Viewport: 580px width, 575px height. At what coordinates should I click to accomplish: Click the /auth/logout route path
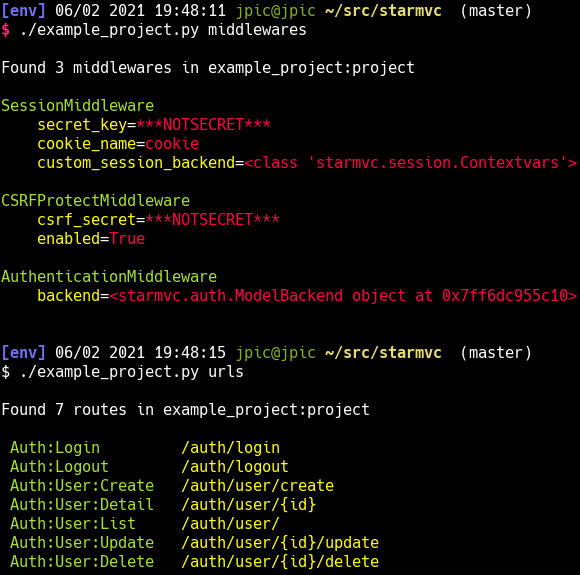click(235, 467)
